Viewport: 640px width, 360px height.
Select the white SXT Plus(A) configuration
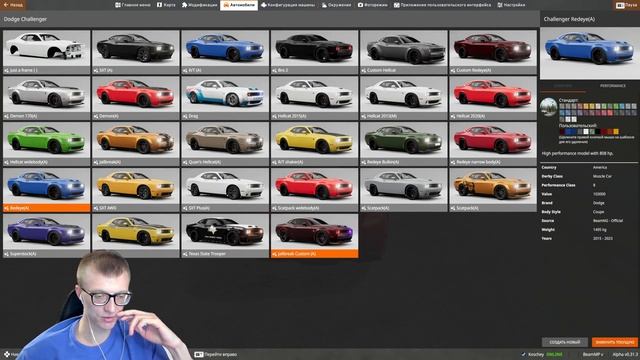(225, 190)
